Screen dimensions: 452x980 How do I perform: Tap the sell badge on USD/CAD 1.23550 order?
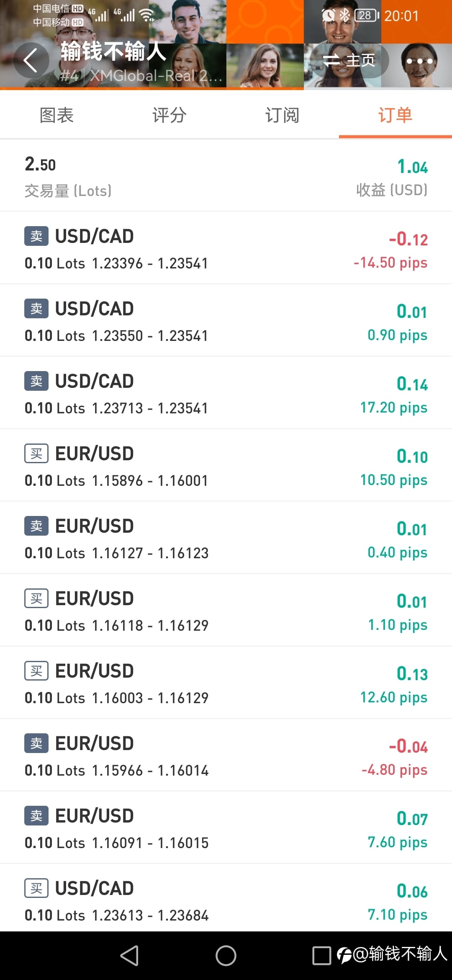36,309
